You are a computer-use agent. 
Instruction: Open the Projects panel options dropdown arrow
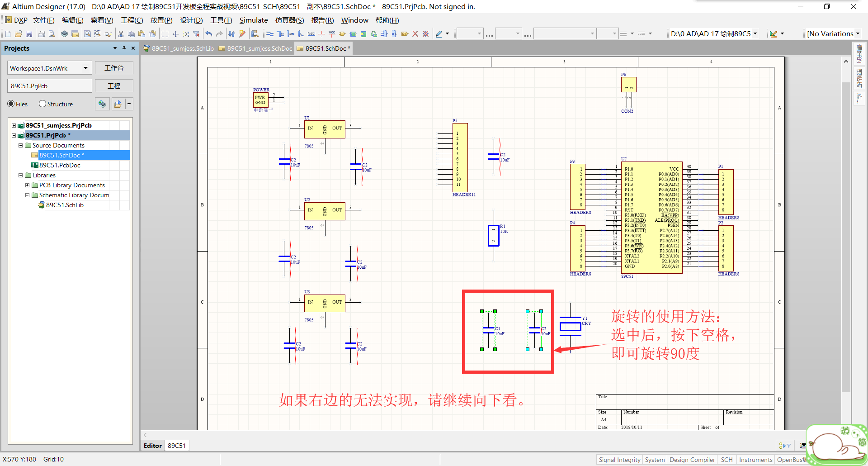click(x=115, y=48)
